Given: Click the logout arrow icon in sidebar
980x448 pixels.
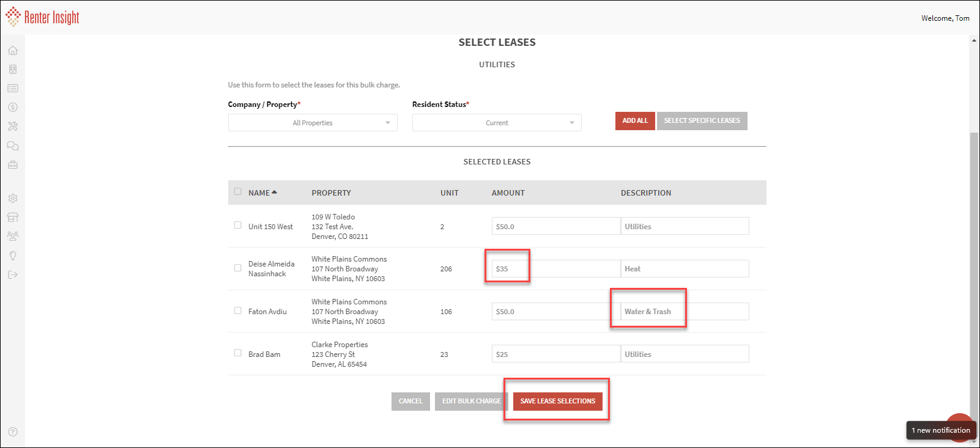Looking at the screenshot, I should tap(13, 275).
